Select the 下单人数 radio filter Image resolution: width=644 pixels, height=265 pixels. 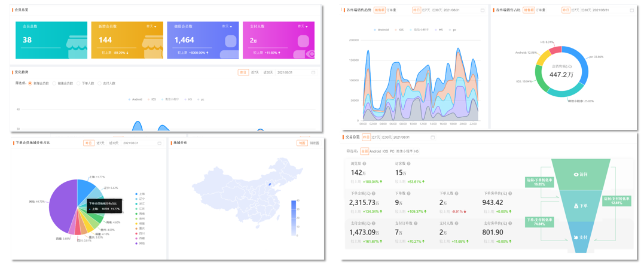click(x=77, y=84)
